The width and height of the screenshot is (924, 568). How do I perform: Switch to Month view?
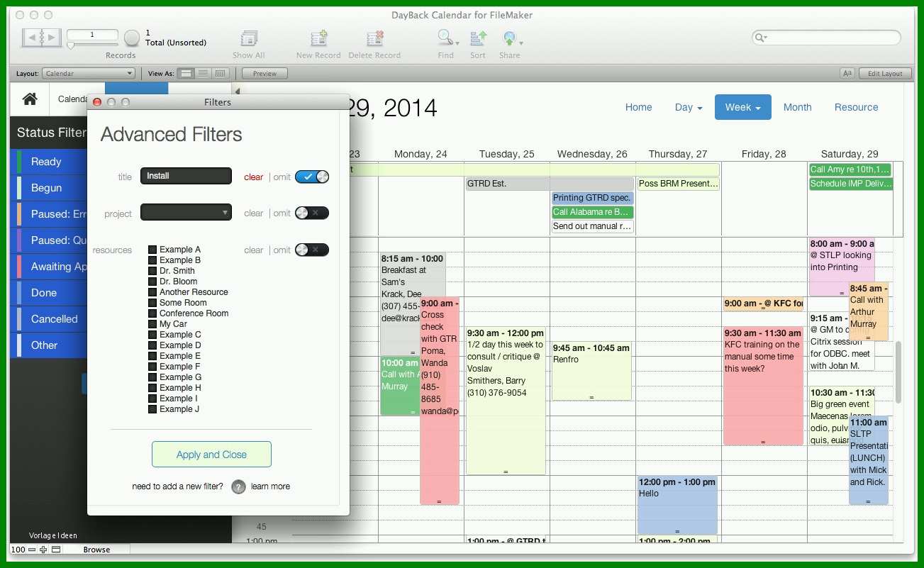pyautogui.click(x=797, y=107)
